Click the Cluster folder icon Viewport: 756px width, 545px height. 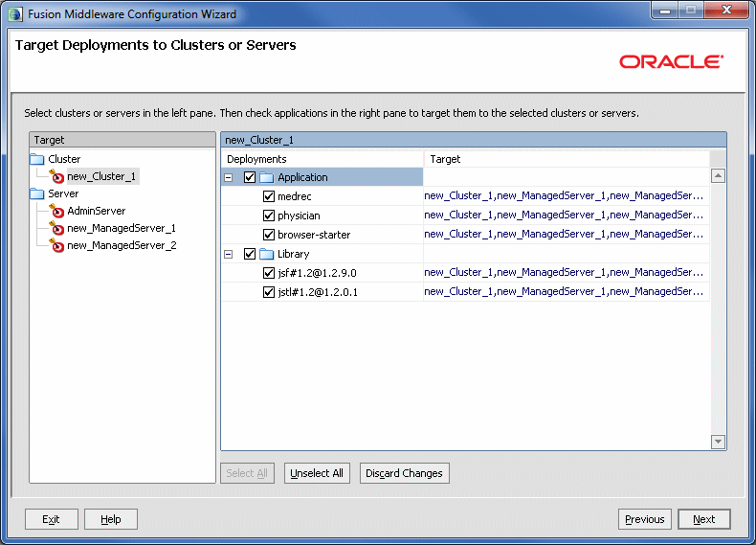point(37,159)
